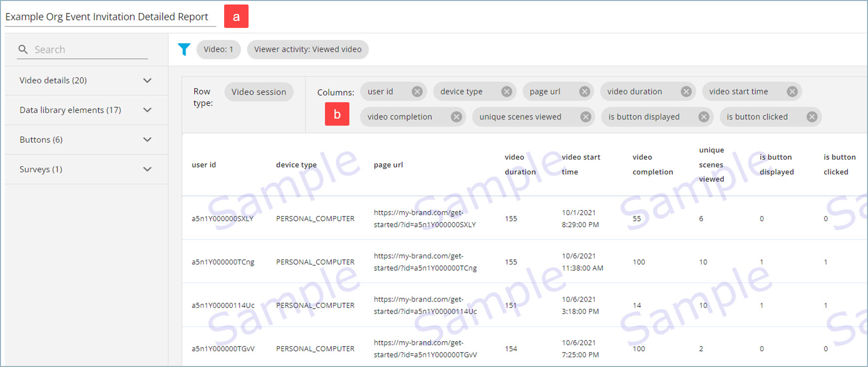The image size is (868, 367).
Task: Click start time 10/6/2021 7:25:00 PM
Action: [x=580, y=349]
